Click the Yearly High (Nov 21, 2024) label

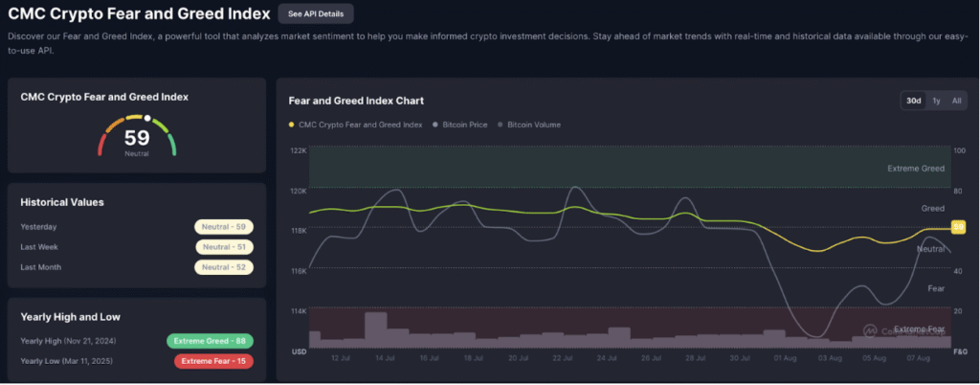click(x=68, y=341)
